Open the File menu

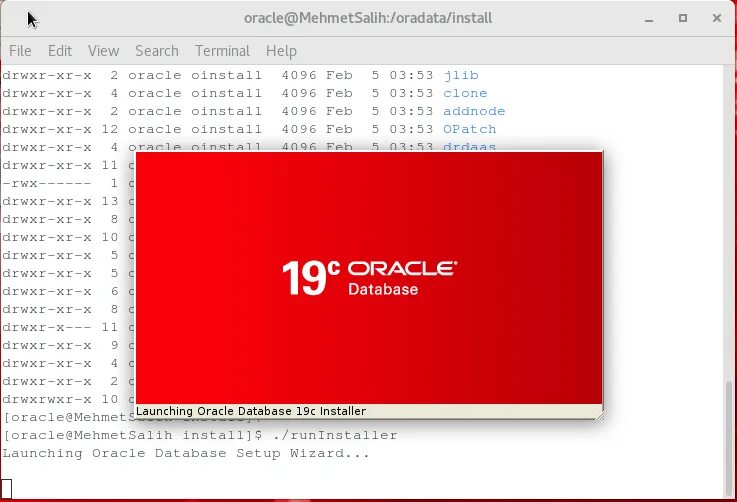pyautogui.click(x=20, y=51)
